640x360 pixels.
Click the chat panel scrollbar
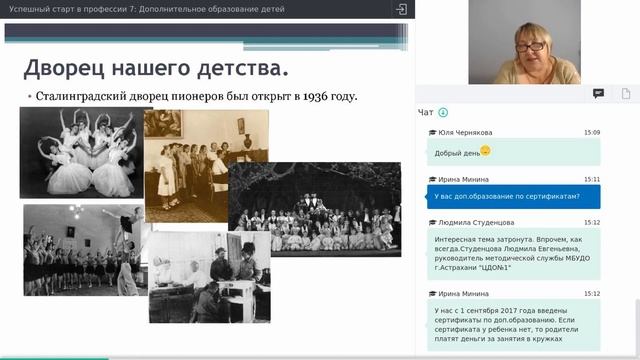coord(638,327)
